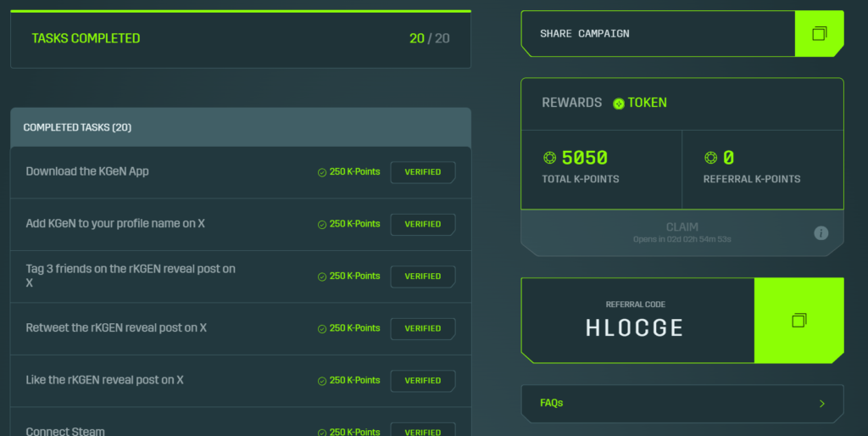Click the claim countdown timer text
Screen dimensions: 868x436
pos(682,239)
